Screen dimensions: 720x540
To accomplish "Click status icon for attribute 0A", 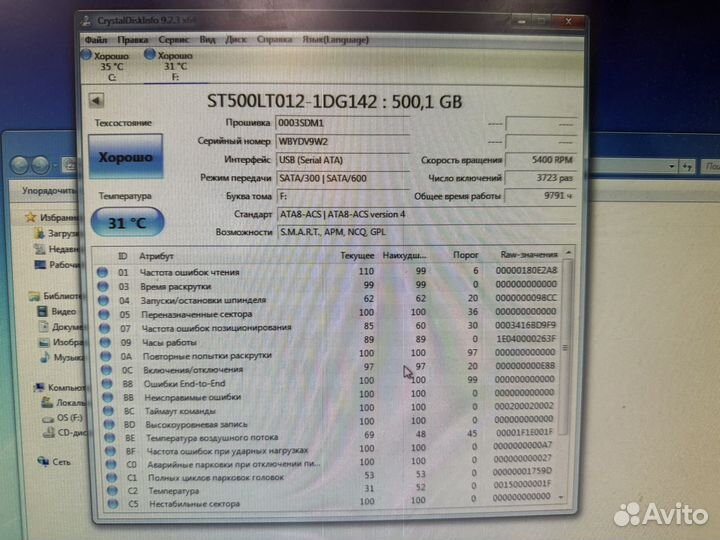I will click(x=106, y=356).
